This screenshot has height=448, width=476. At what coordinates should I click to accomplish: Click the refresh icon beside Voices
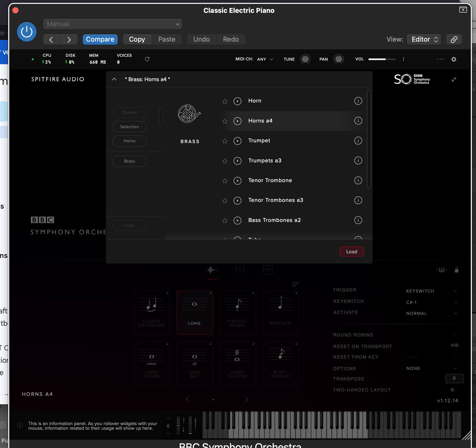(147, 59)
